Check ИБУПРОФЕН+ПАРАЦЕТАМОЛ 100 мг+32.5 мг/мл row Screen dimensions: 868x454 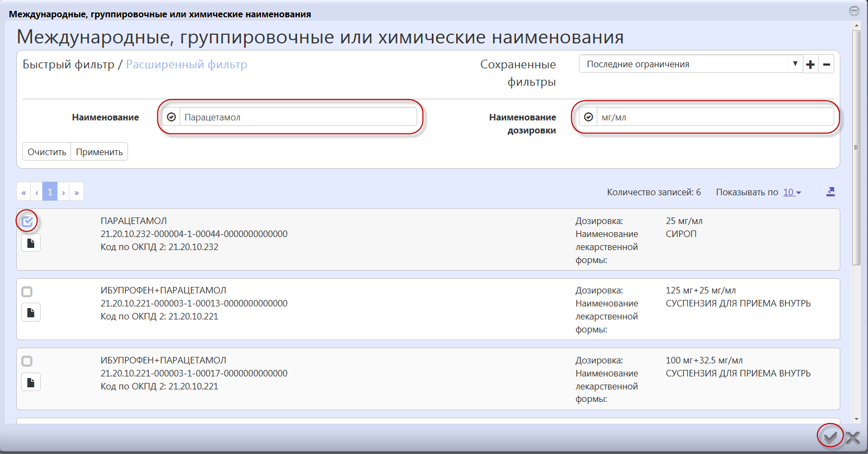click(27, 361)
